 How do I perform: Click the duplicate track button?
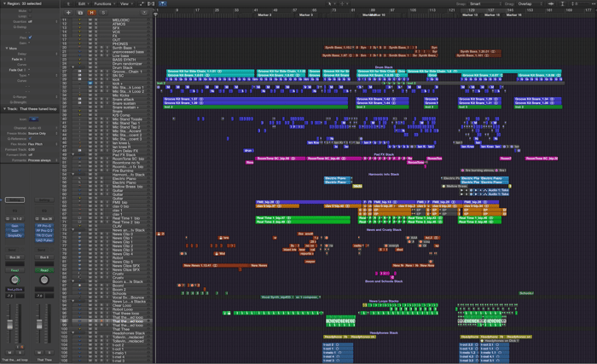(80, 13)
